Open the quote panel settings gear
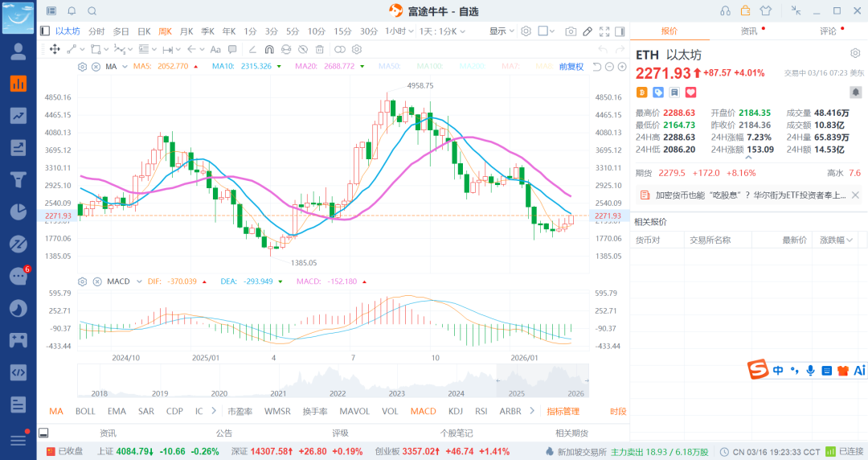868x460 pixels. pyautogui.click(x=855, y=53)
